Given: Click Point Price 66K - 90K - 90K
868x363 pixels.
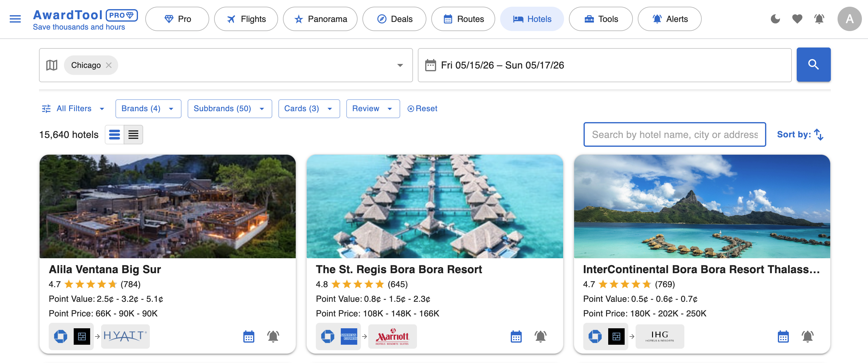Looking at the screenshot, I should [103, 314].
